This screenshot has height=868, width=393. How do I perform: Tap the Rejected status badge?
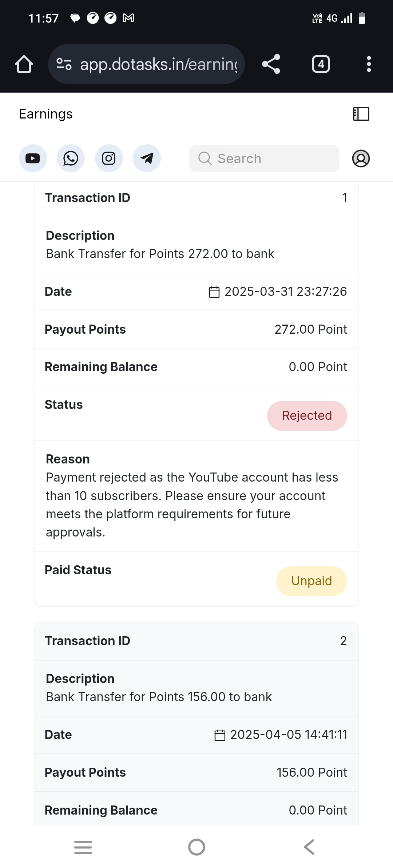click(x=307, y=416)
